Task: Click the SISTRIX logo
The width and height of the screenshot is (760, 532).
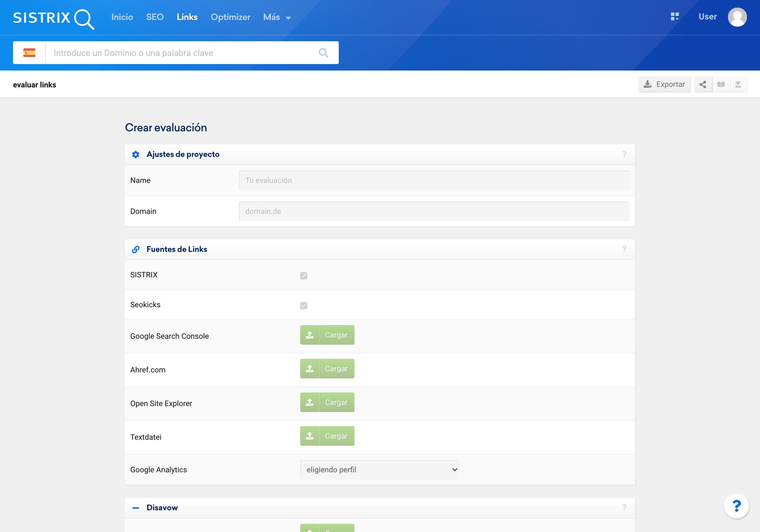Action: 53,18
